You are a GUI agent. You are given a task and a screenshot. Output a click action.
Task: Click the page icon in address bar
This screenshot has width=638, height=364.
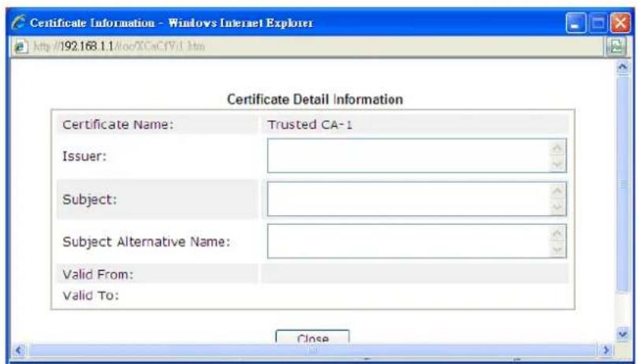[x=20, y=46]
